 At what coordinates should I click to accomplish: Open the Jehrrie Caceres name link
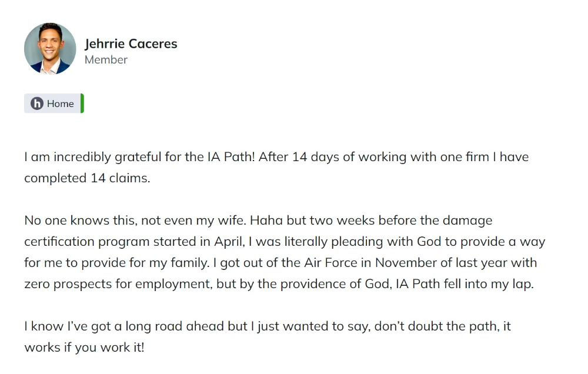131,44
